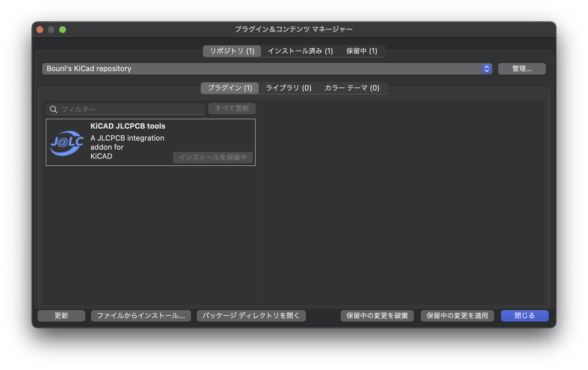Click the repository dropdown arrow stepper
Screen dimensions: 588x370
tap(486, 69)
